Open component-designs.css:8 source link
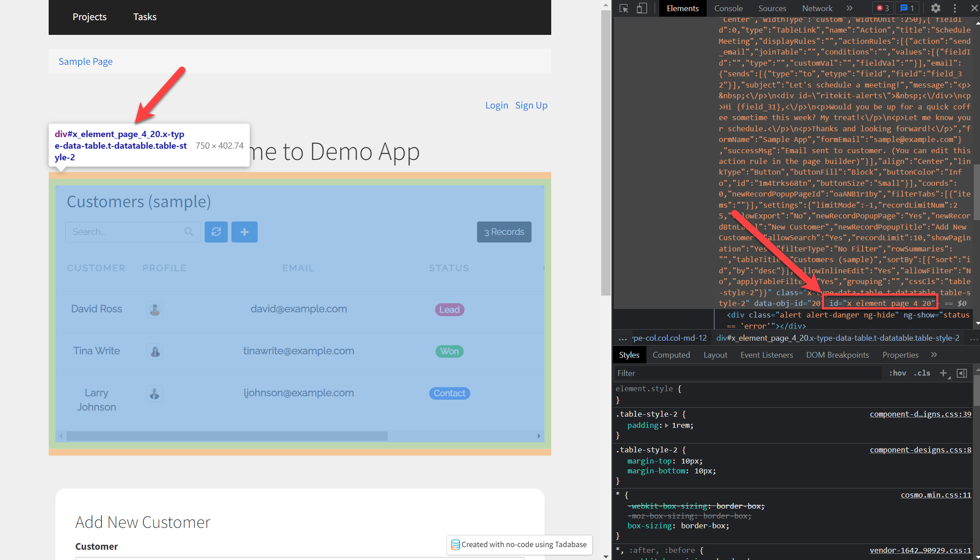The image size is (980, 560). tap(920, 450)
